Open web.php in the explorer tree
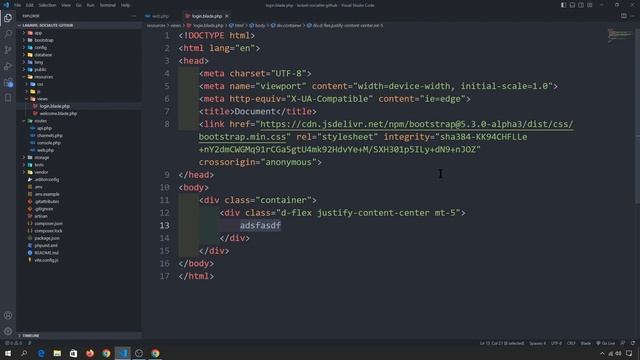Screen dimensions: 640x360 pyautogui.click(x=45, y=150)
